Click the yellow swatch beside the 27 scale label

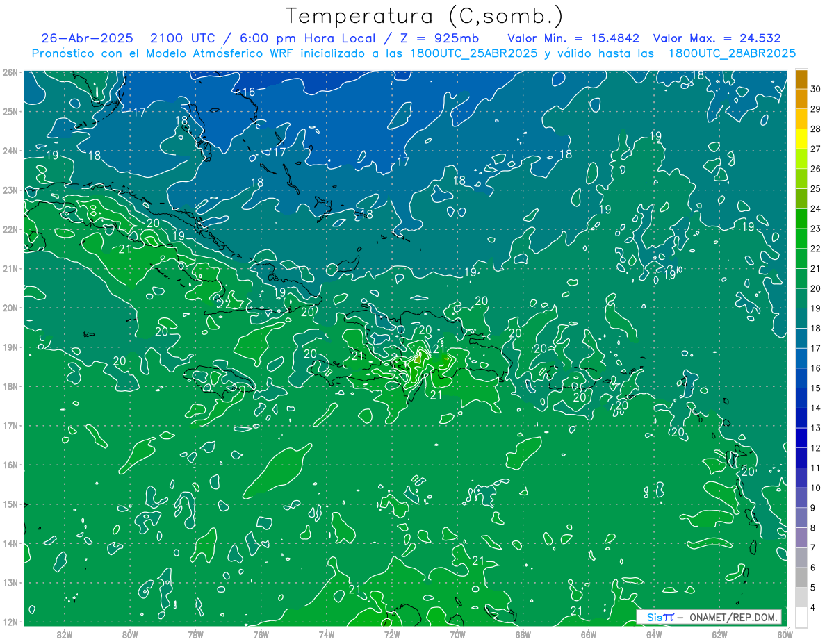click(x=802, y=139)
